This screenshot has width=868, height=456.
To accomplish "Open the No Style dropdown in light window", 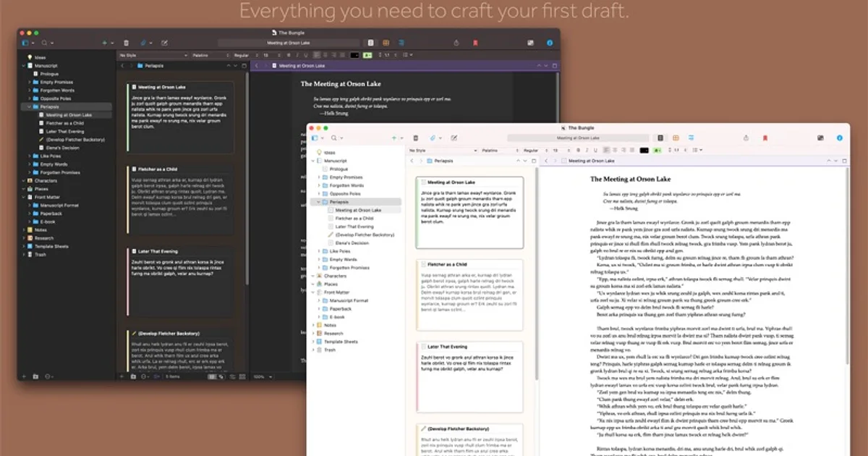I will 443,150.
